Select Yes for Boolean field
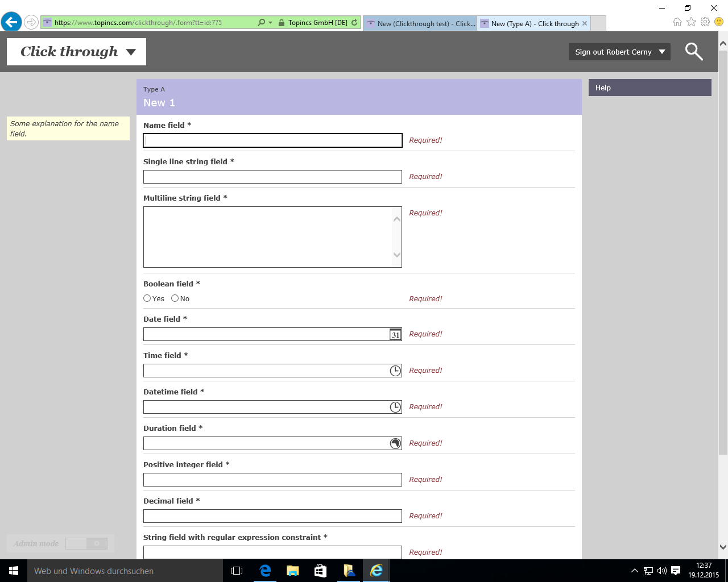728x582 pixels. pyautogui.click(x=147, y=298)
